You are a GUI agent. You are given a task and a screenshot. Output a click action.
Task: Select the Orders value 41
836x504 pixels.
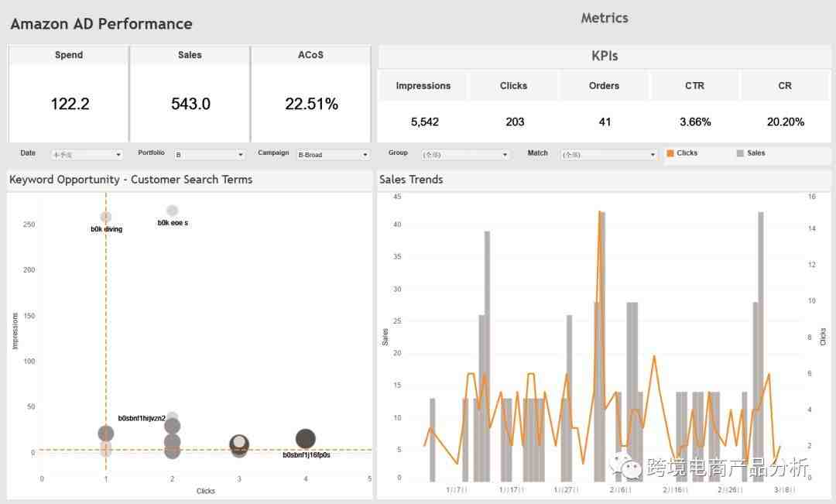(x=605, y=122)
